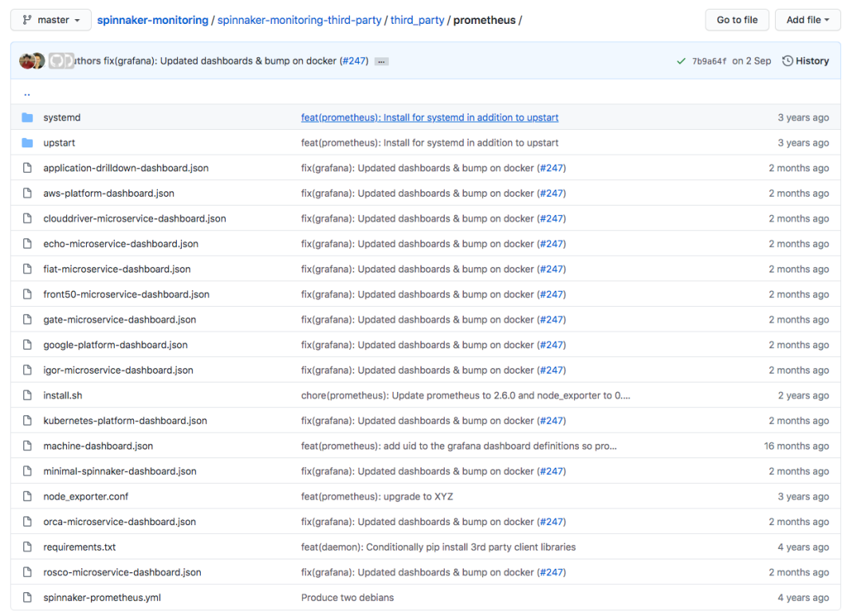Click file icon for rosco-microservice-dashboard.json
The image size is (861, 616).
(x=27, y=572)
